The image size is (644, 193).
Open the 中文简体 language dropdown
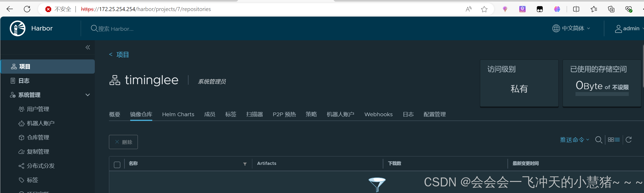point(571,28)
